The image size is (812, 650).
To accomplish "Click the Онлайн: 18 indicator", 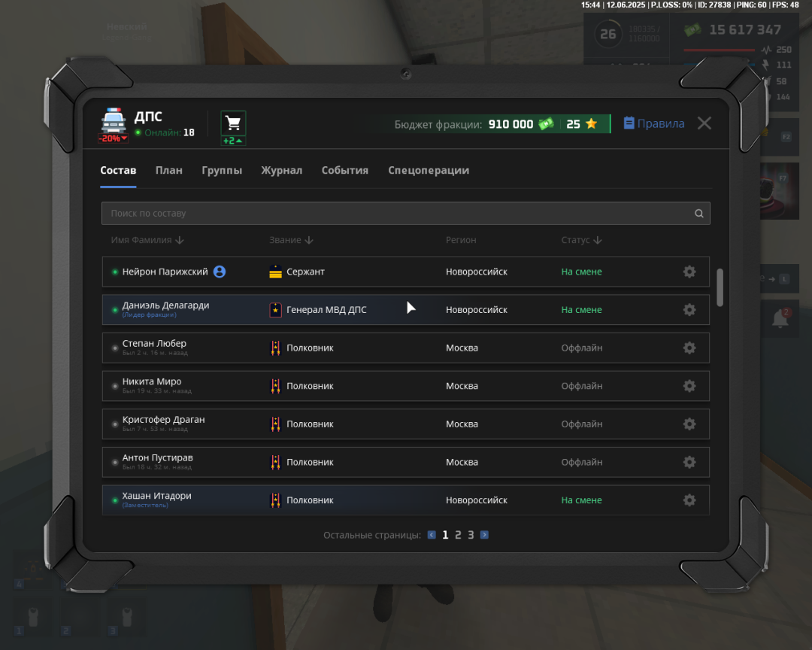I will point(165,132).
